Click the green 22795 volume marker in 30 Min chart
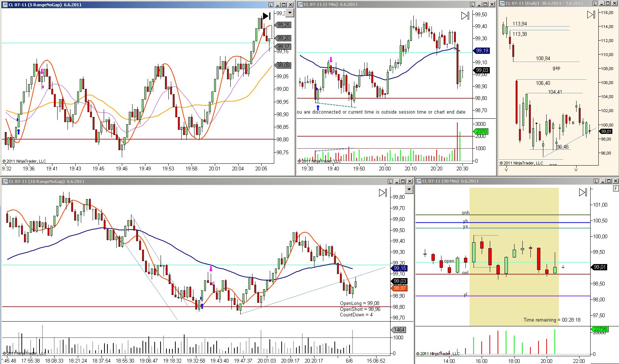 tap(600, 329)
